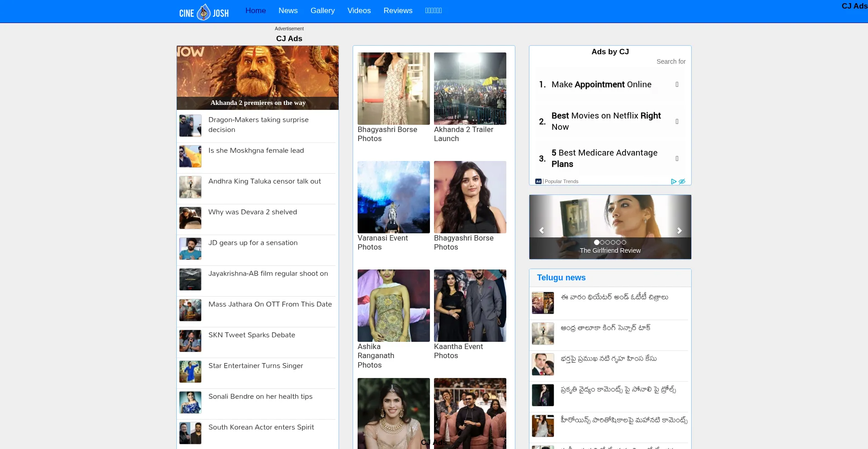
Task: Open the Videos menu item
Action: [359, 10]
